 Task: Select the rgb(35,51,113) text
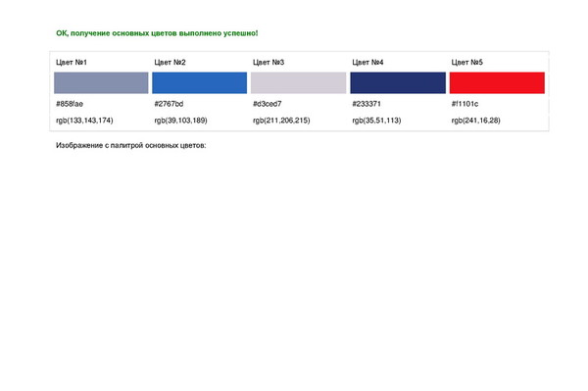click(376, 121)
